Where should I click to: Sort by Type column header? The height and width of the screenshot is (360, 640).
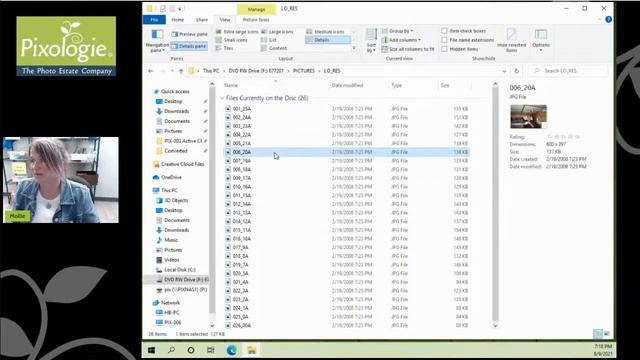pos(413,85)
